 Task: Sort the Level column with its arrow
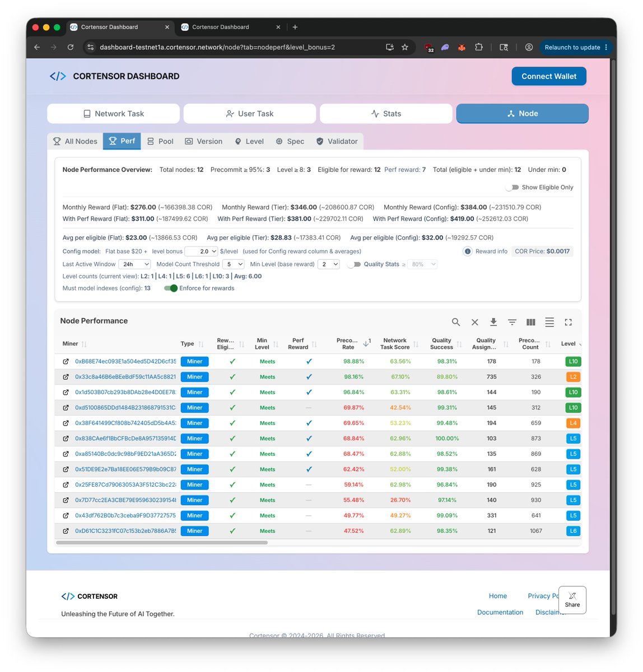point(580,344)
